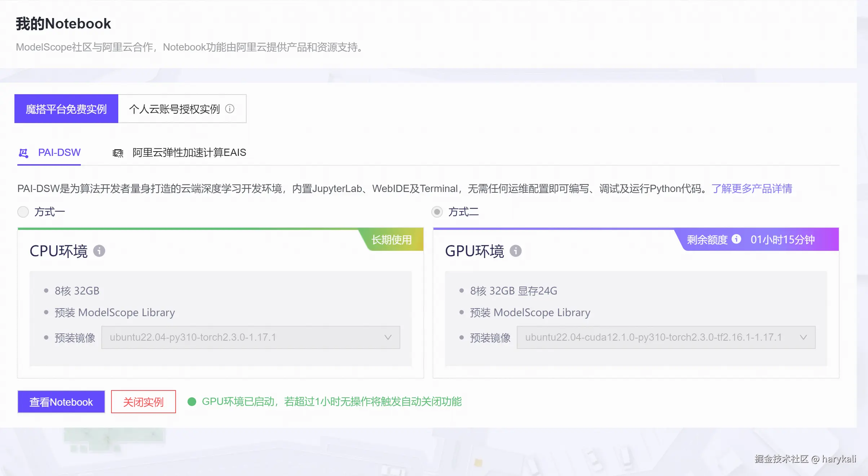Screen dimensions: 868x476
Task: Switch to 魔搭平台免费实例 tab
Action: (66, 109)
